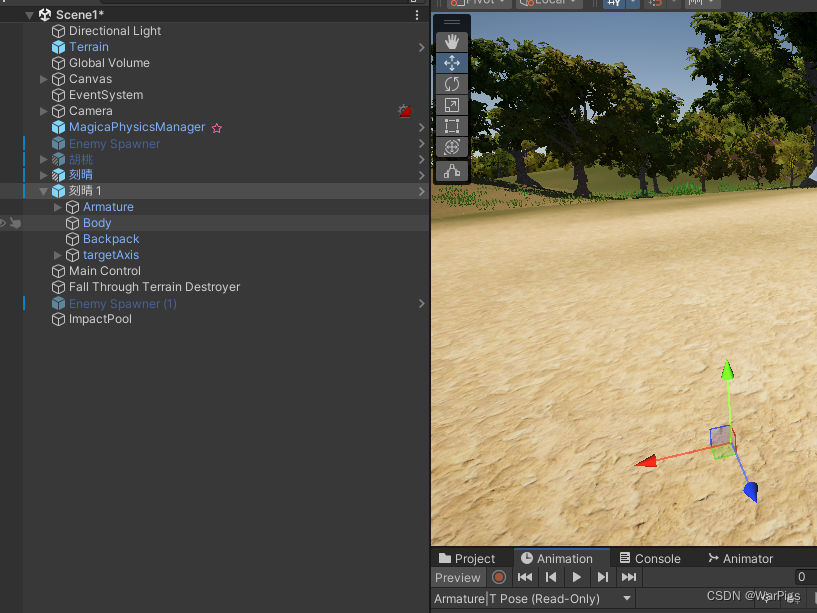Viewport: 817px width, 613px height.
Task: Toggle handle orientation from Local
Action: [546, 3]
